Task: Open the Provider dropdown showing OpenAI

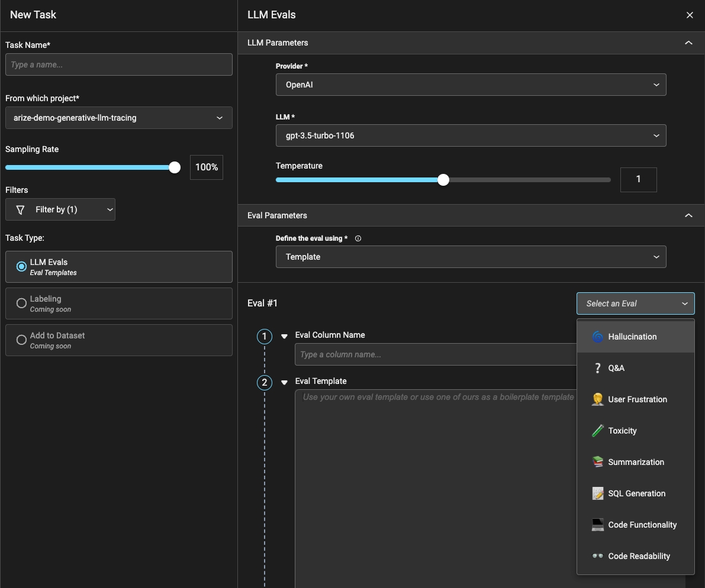Action: (x=471, y=85)
